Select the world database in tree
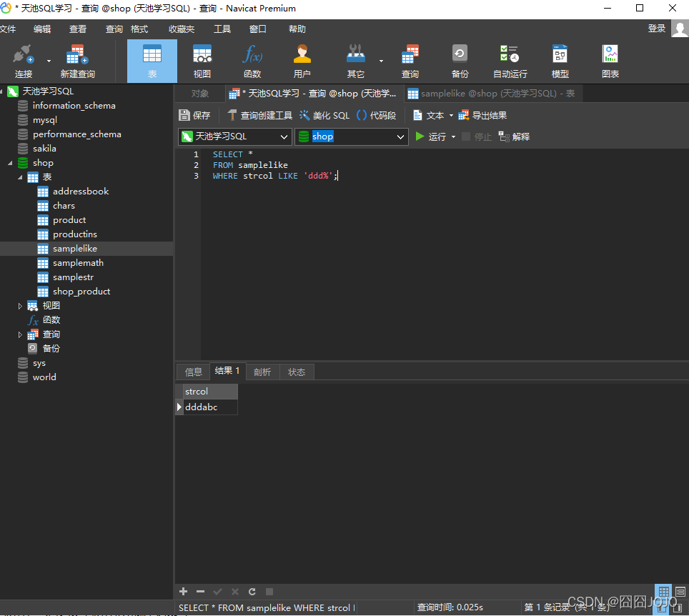 [44, 377]
